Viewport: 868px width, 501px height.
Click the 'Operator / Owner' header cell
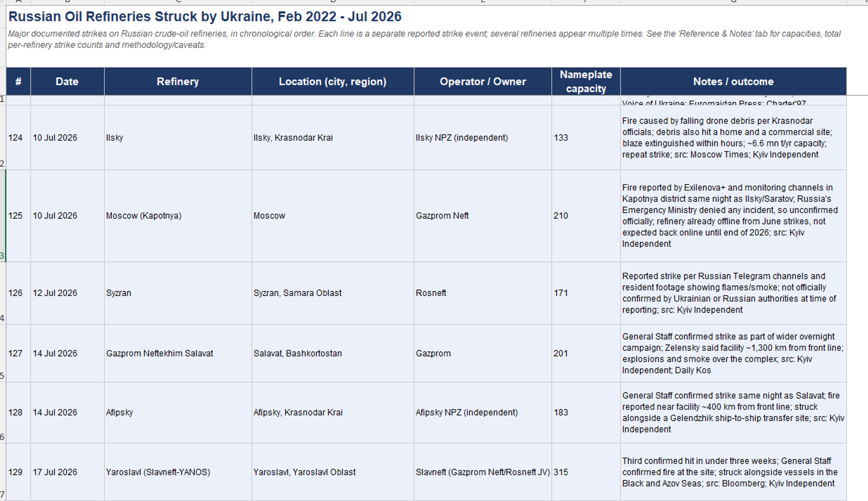483,82
